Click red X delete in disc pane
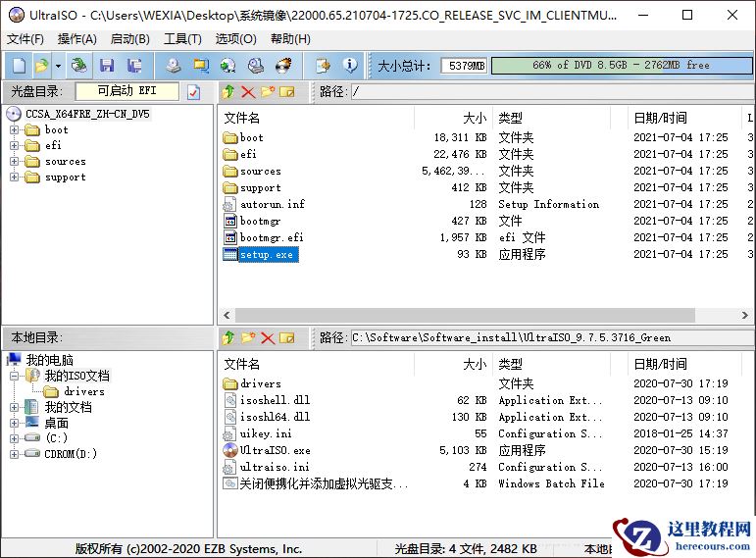The height and width of the screenshot is (558, 756). pyautogui.click(x=248, y=91)
